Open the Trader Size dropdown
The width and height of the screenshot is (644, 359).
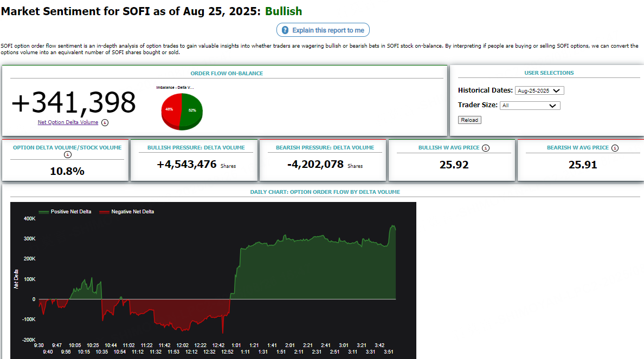click(x=530, y=106)
